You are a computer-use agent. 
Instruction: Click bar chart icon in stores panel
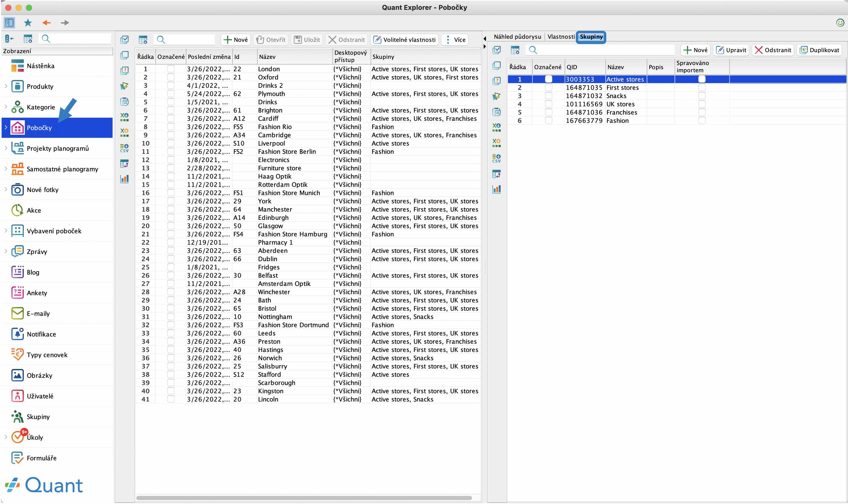[124, 179]
